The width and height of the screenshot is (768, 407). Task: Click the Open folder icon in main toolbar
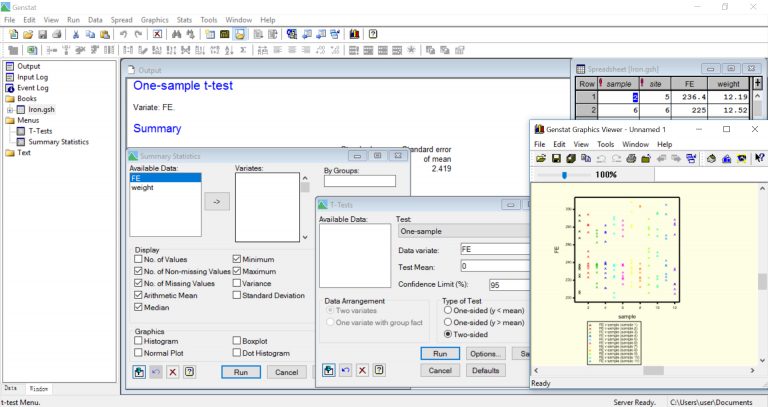click(28, 34)
